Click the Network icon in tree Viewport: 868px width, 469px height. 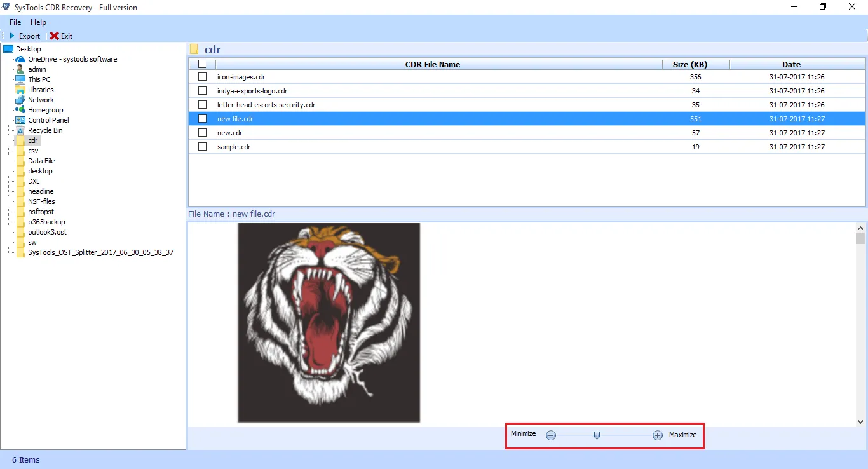[x=20, y=100]
